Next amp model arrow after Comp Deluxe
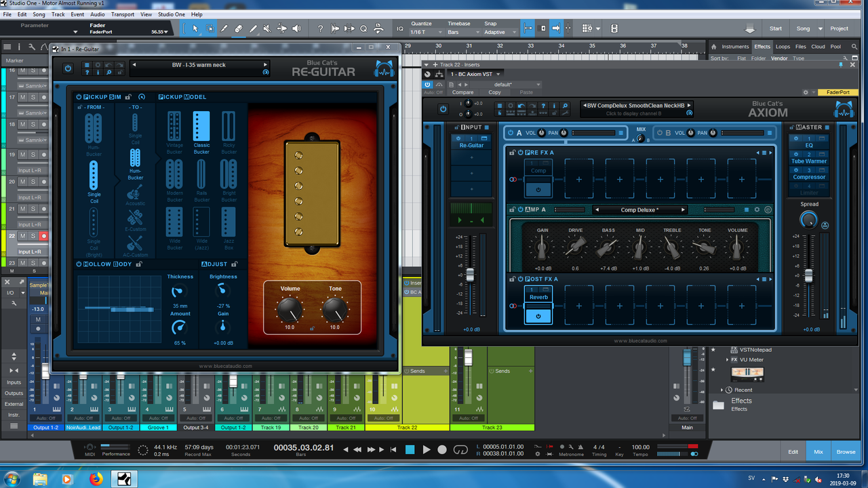Image resolution: width=868 pixels, height=488 pixels. tap(683, 209)
